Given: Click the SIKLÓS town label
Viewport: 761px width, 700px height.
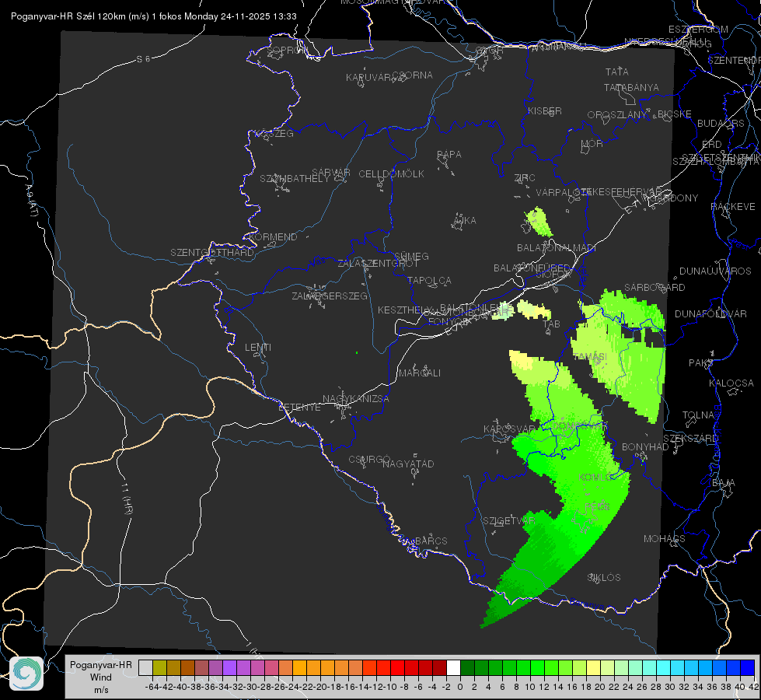Looking at the screenshot, I should click(x=604, y=578).
